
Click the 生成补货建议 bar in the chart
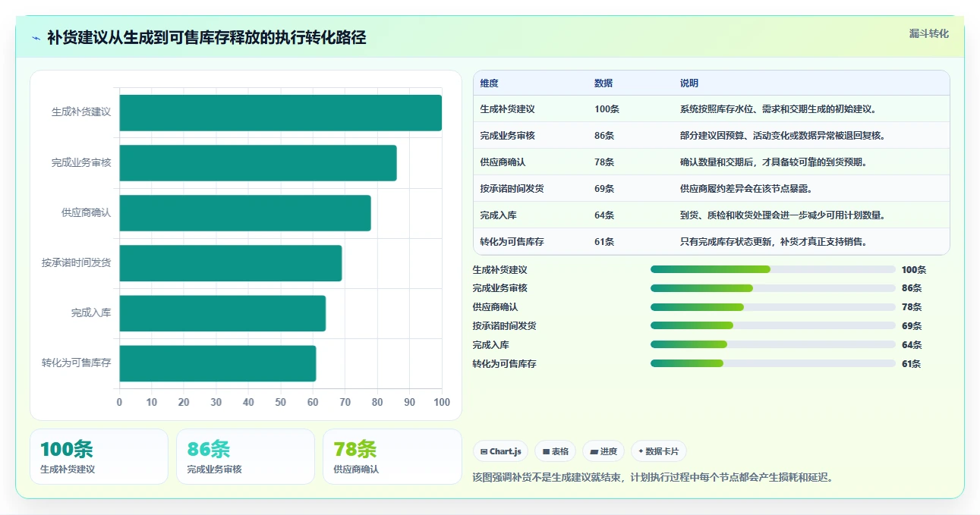(x=280, y=112)
